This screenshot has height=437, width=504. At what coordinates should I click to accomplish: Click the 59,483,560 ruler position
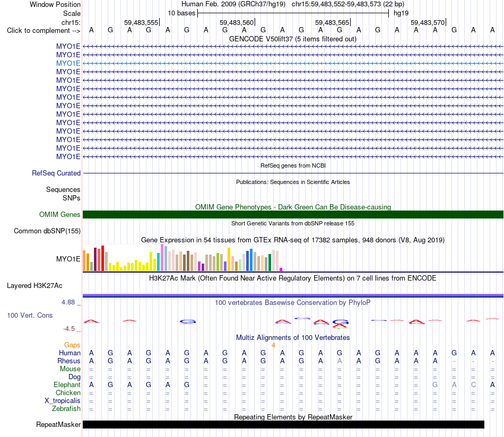point(237,22)
